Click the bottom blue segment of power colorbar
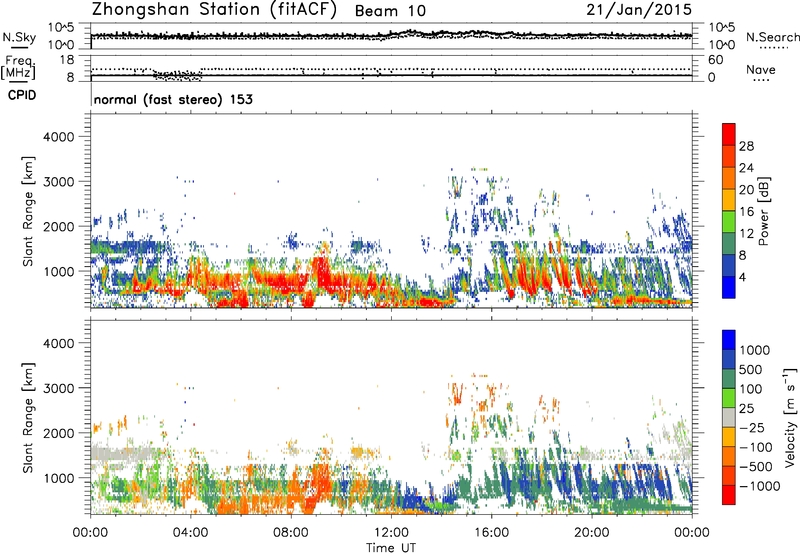 coord(729,287)
